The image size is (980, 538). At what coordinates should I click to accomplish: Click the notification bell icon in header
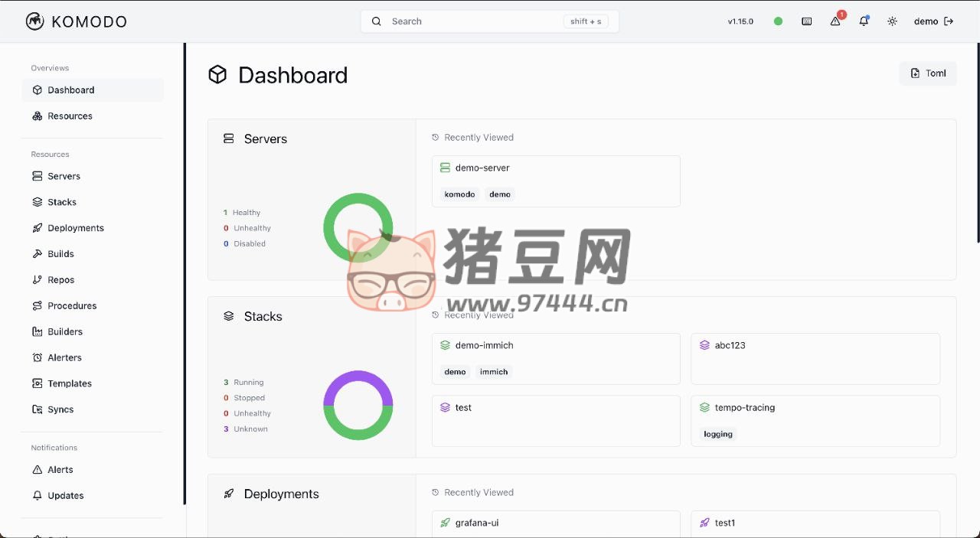point(864,21)
